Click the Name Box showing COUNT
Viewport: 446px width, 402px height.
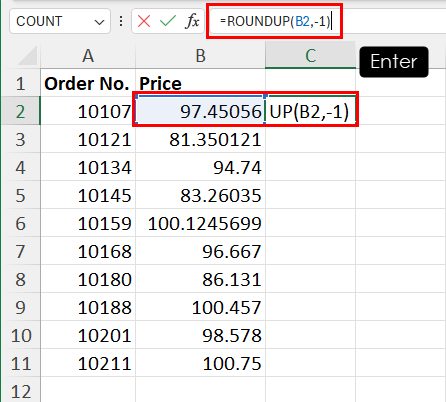click(60, 21)
